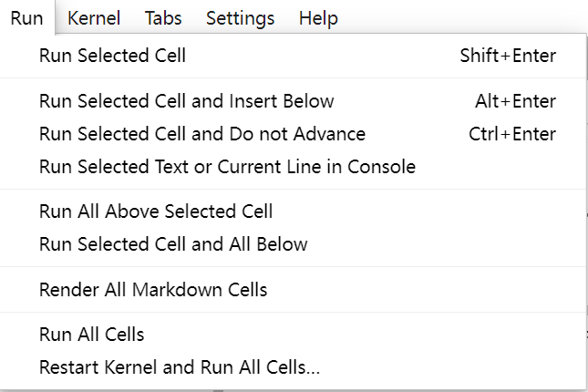Open the Kernel menu
The image size is (588, 392).
[x=94, y=18]
